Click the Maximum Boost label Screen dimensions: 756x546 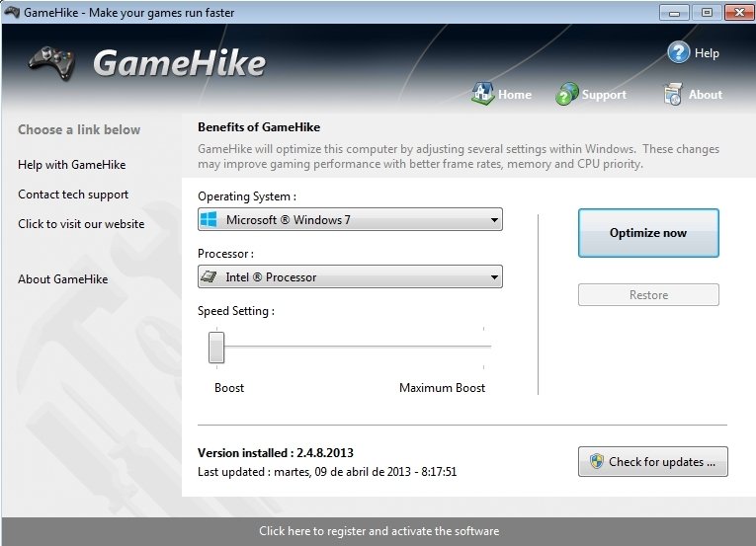pyautogui.click(x=442, y=388)
